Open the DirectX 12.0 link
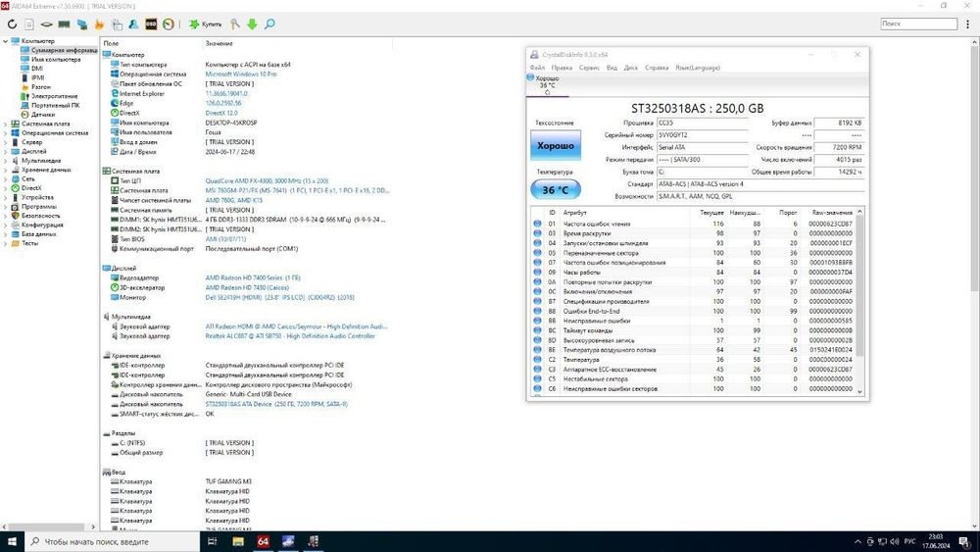The width and height of the screenshot is (980, 552). tap(221, 113)
